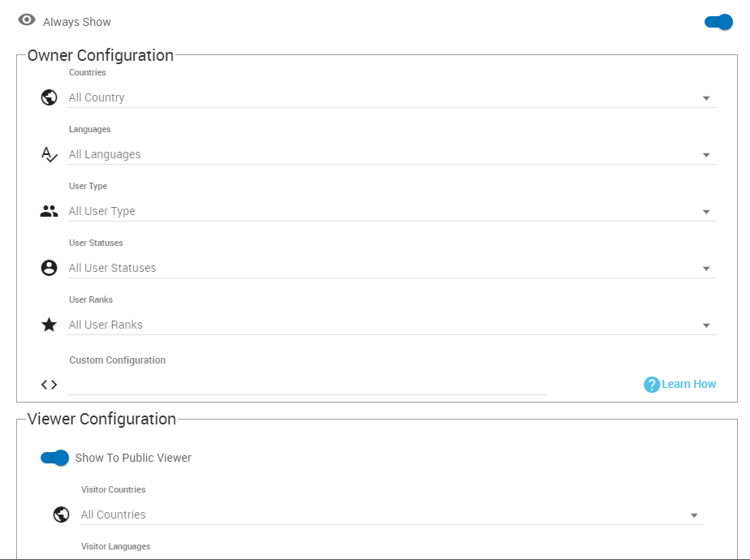This screenshot has width=750, height=560.
Task: Click the code brackets icon for Custom Configuration
Action: [50, 385]
